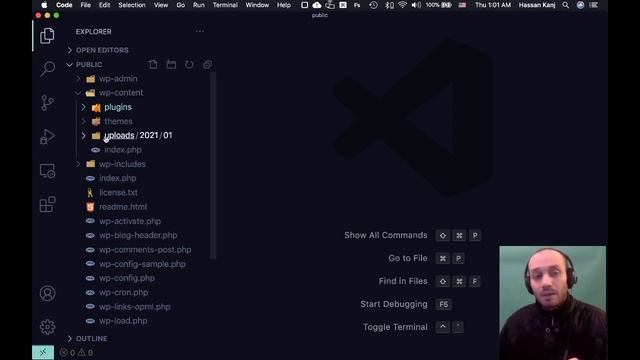Open Explorer views and more actions ellipsis
The image size is (640, 360).
[199, 31]
